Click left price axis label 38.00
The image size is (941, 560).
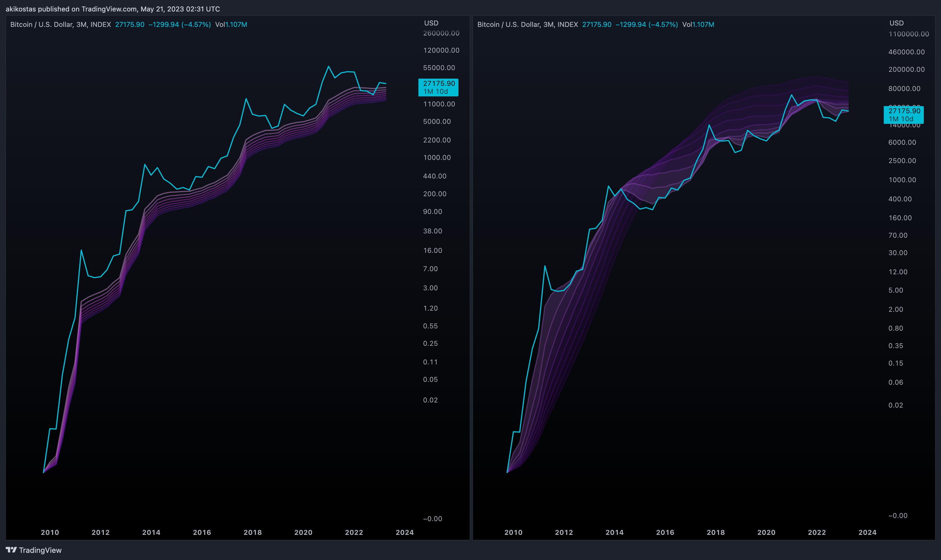(432, 231)
